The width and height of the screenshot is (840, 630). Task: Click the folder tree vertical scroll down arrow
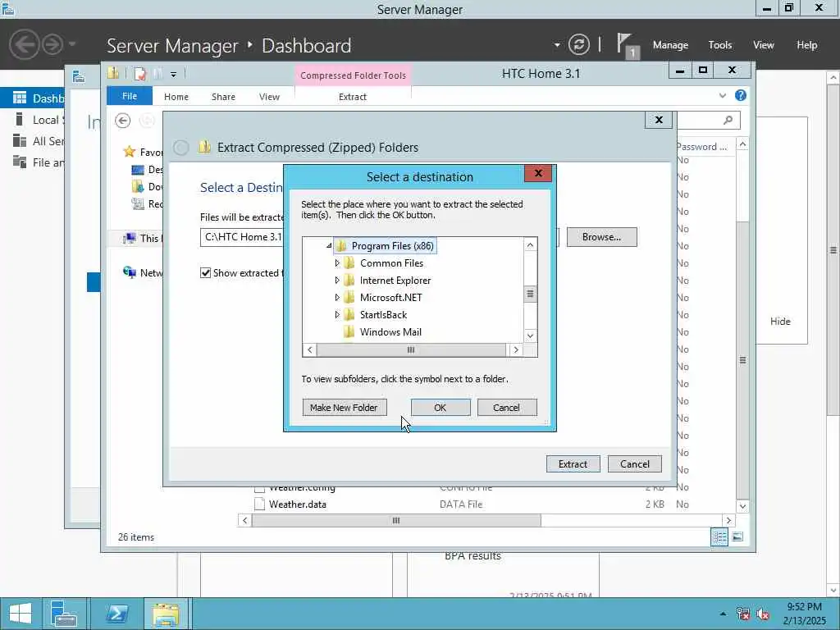(530, 336)
